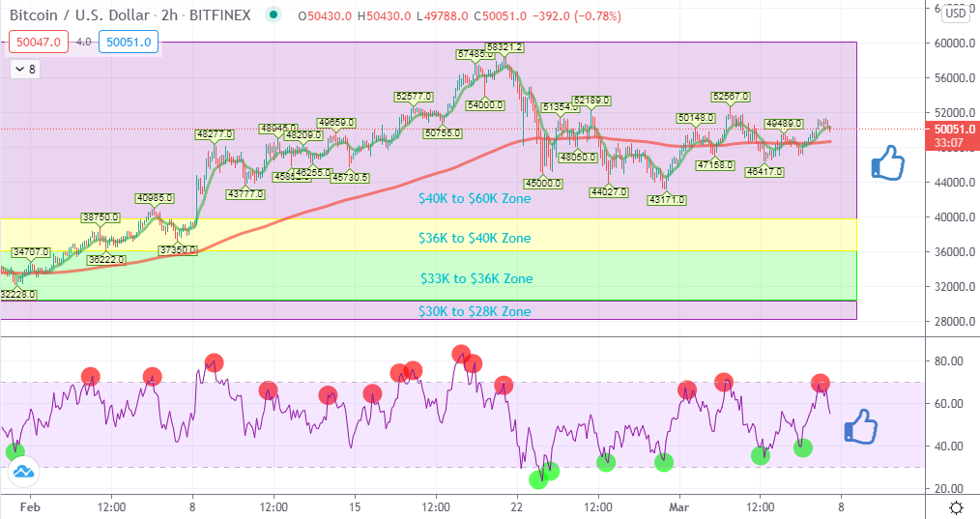
Task: Click the 54000.0 pivot low label
Action: 485,105
